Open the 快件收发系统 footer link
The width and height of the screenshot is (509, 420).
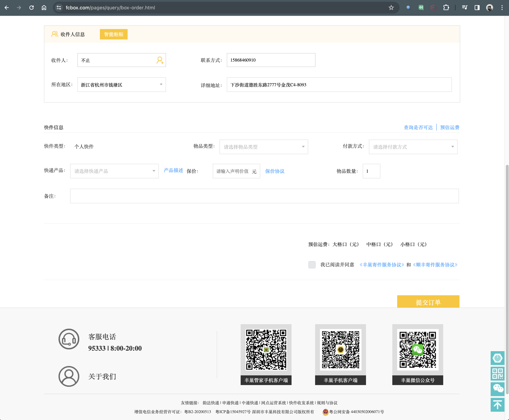pos(301,403)
